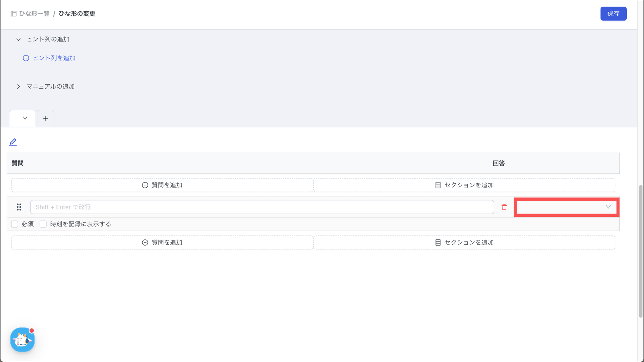Go to ひな形一覧 breadcrumb link

pyautogui.click(x=34, y=14)
